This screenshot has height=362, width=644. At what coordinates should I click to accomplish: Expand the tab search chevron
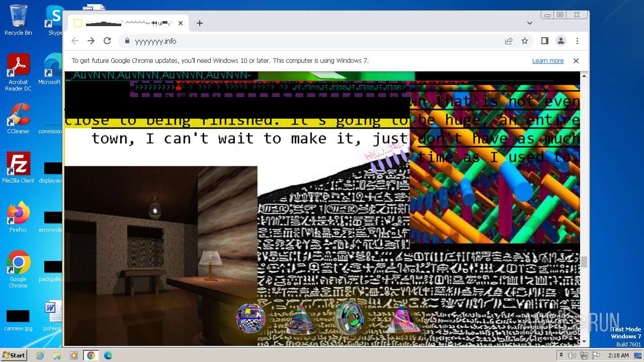529,23
